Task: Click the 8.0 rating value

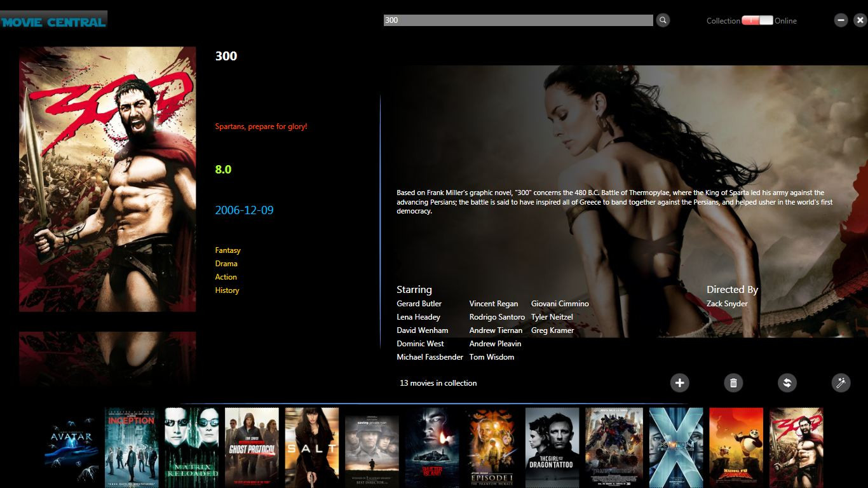Action: point(223,170)
